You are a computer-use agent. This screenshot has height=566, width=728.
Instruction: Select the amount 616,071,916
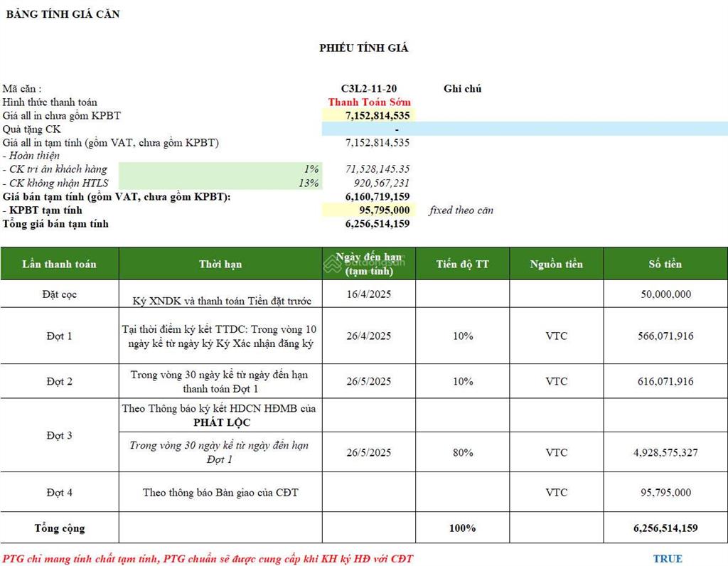pyautogui.click(x=665, y=381)
